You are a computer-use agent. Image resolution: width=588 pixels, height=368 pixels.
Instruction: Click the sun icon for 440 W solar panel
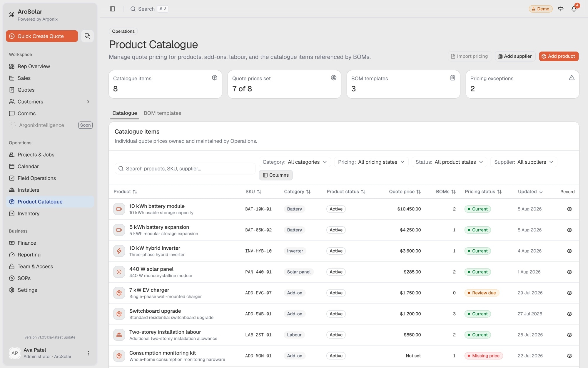pyautogui.click(x=119, y=272)
